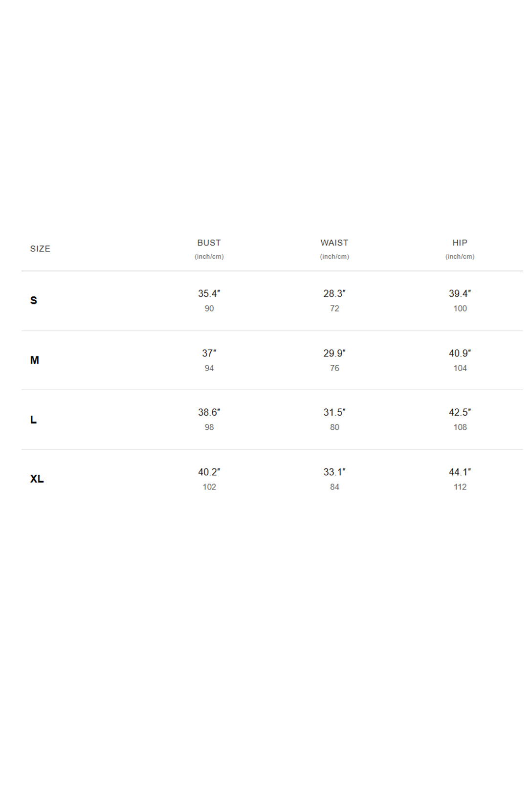Click bust value 38.6" for size L
The height and width of the screenshot is (798, 532).
point(209,412)
